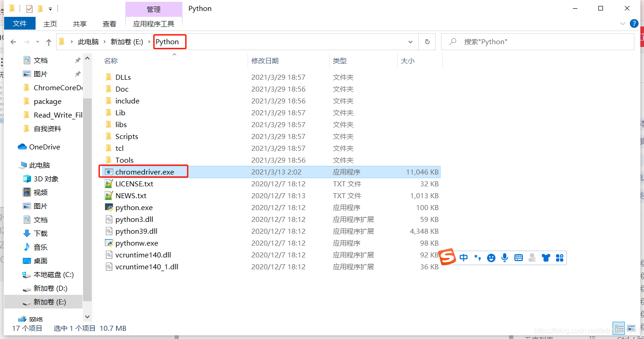Switch to the 共享 ribbon tab
Screen dimensions: 644x339
pyautogui.click(x=80, y=24)
